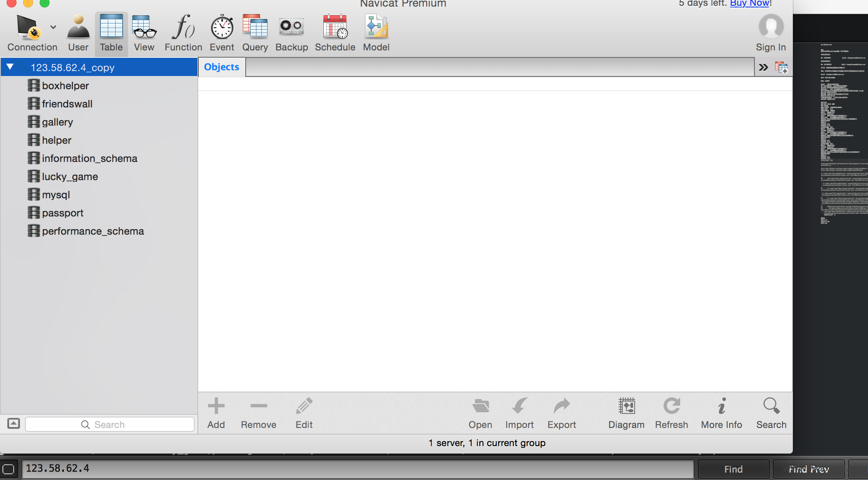Select the mysql database

pos(99,195)
